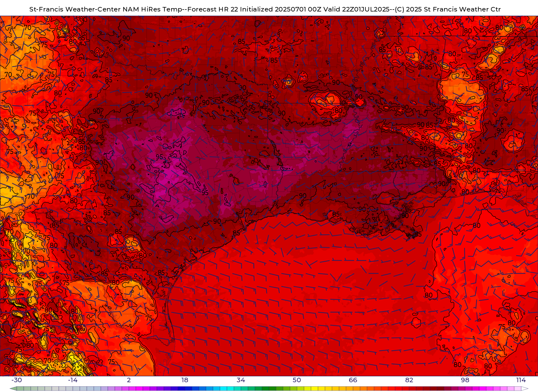Click the "2" colorbar tick label
The image size is (538, 392).
pos(129,380)
